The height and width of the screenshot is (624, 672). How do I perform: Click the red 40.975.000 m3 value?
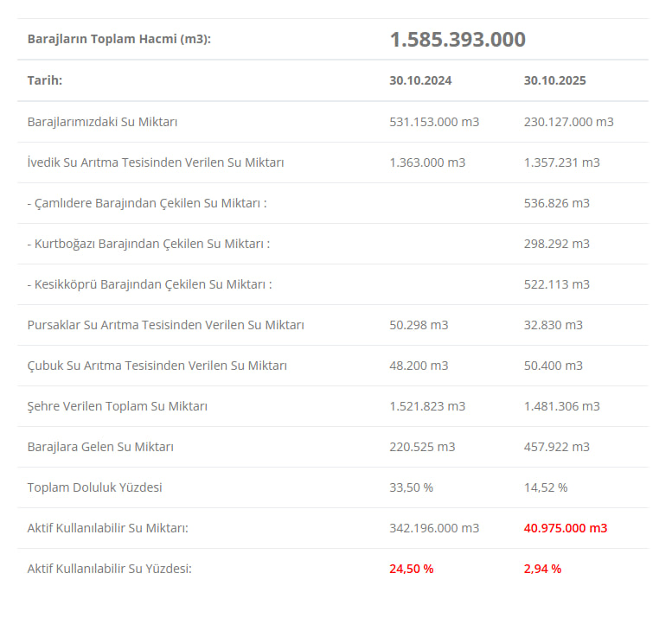(566, 528)
